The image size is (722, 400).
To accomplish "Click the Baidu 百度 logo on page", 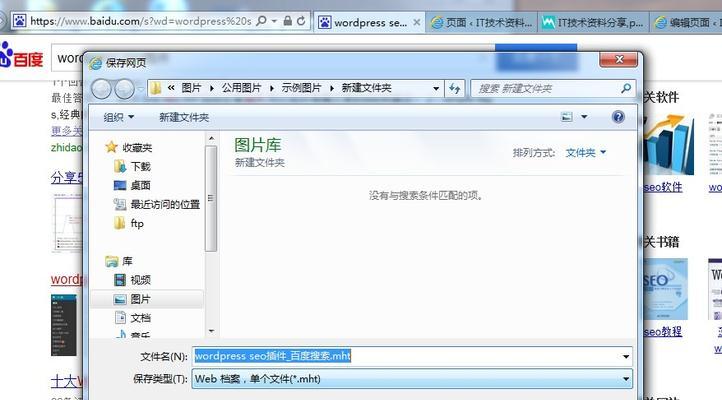I will click(x=20, y=57).
